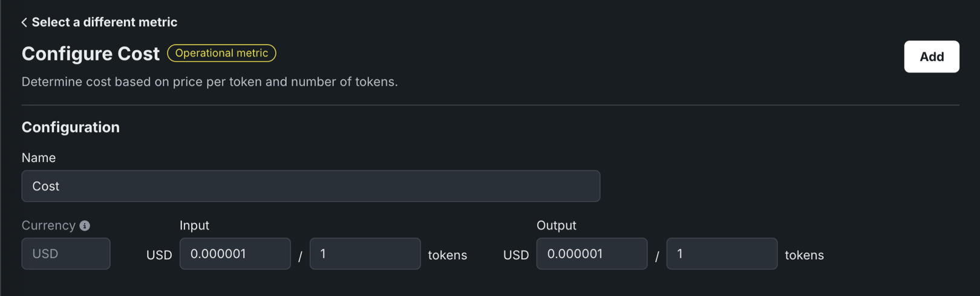Click the Name label
Image resolution: width=980 pixels, height=296 pixels.
(39, 158)
